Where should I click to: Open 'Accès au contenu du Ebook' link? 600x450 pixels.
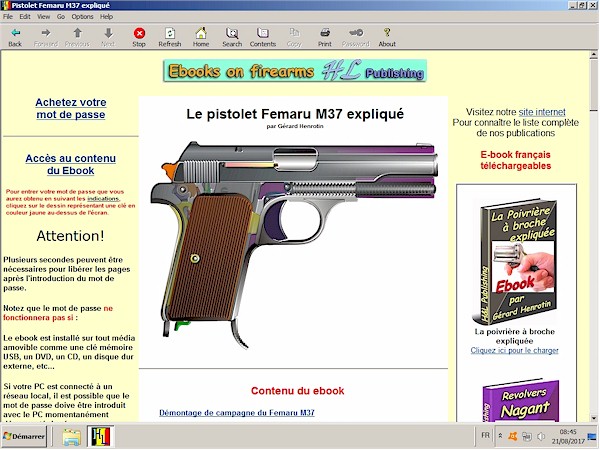pyautogui.click(x=71, y=165)
